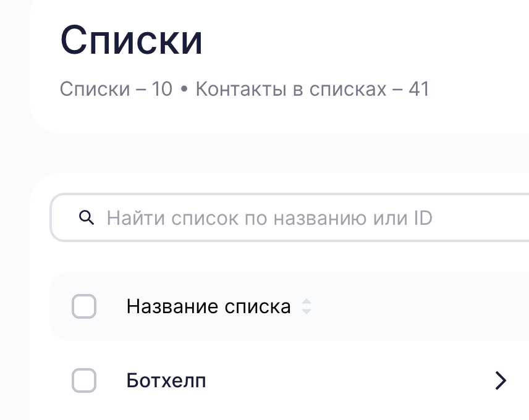Check the Ботхелп row checkbox
The width and height of the screenshot is (529, 420).
84,381
